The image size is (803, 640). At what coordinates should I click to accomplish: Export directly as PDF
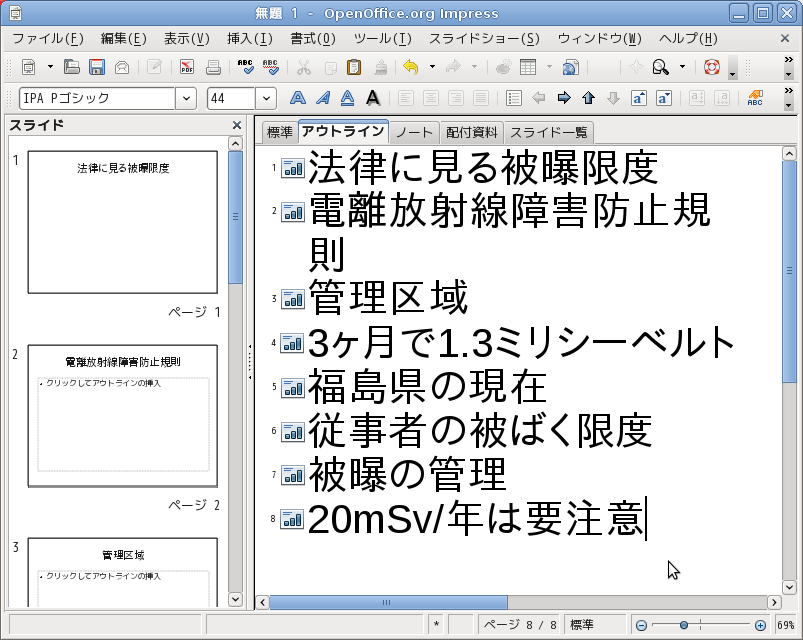(x=187, y=68)
